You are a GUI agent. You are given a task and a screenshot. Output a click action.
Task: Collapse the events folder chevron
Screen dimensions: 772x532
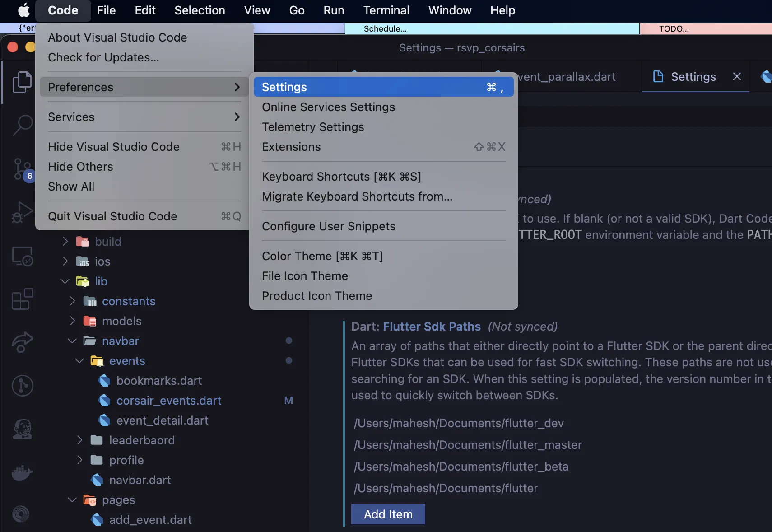tap(79, 361)
